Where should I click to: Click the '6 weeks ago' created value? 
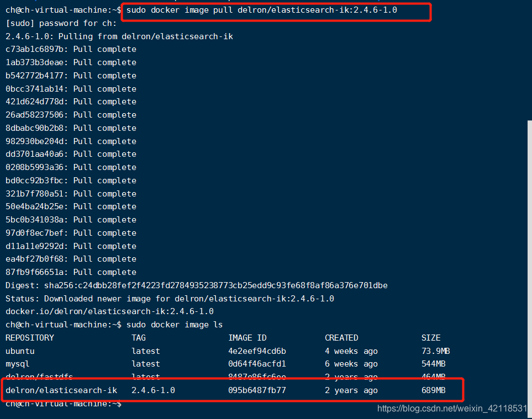[351, 364]
